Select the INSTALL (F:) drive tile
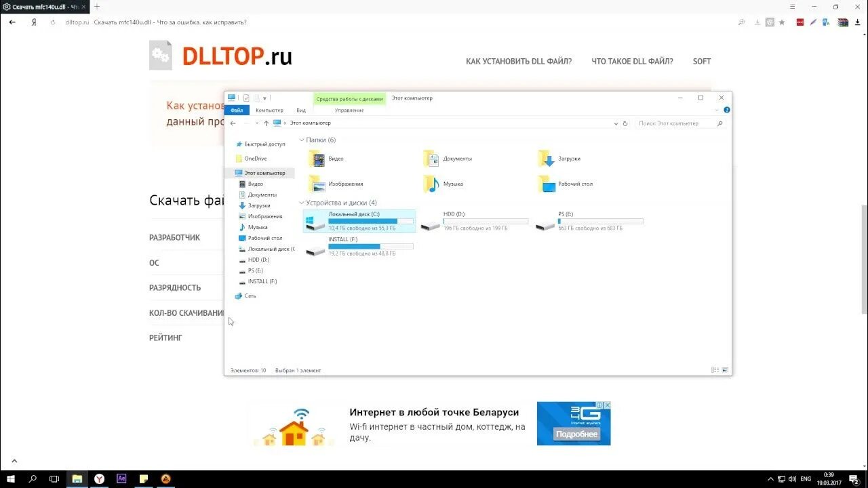 pos(359,246)
